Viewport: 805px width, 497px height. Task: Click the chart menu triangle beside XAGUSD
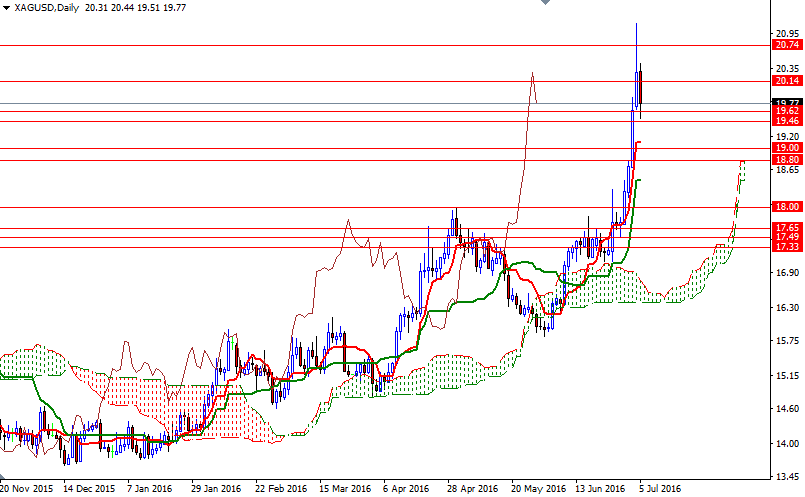tap(6, 8)
